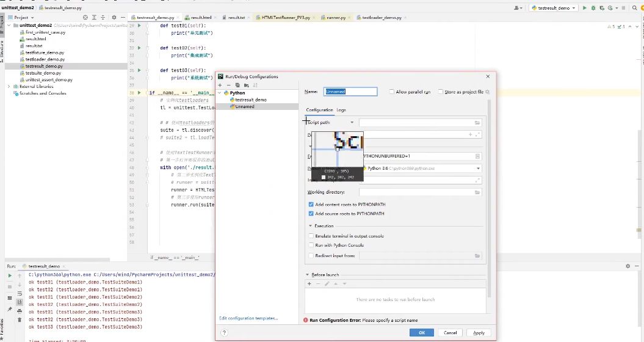Click the copy configuration icon in the dialog
Image resolution: width=644 pixels, height=342 pixels.
pyautogui.click(x=237, y=85)
